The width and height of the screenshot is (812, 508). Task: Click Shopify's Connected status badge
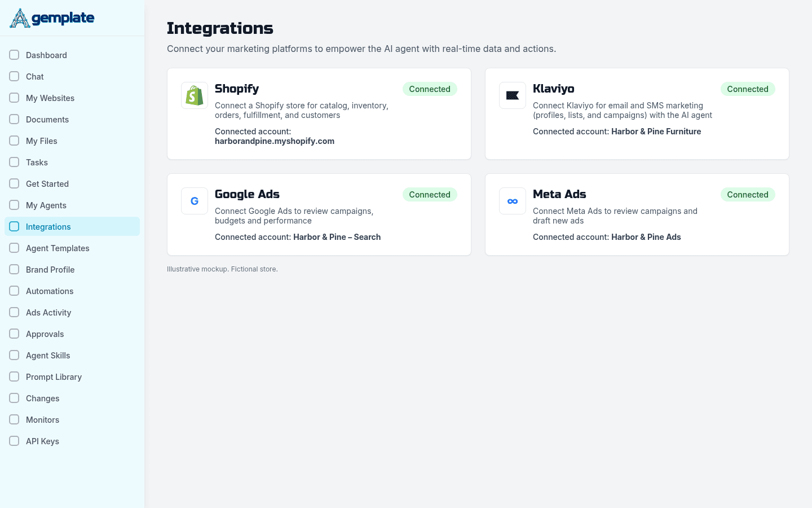pos(430,89)
